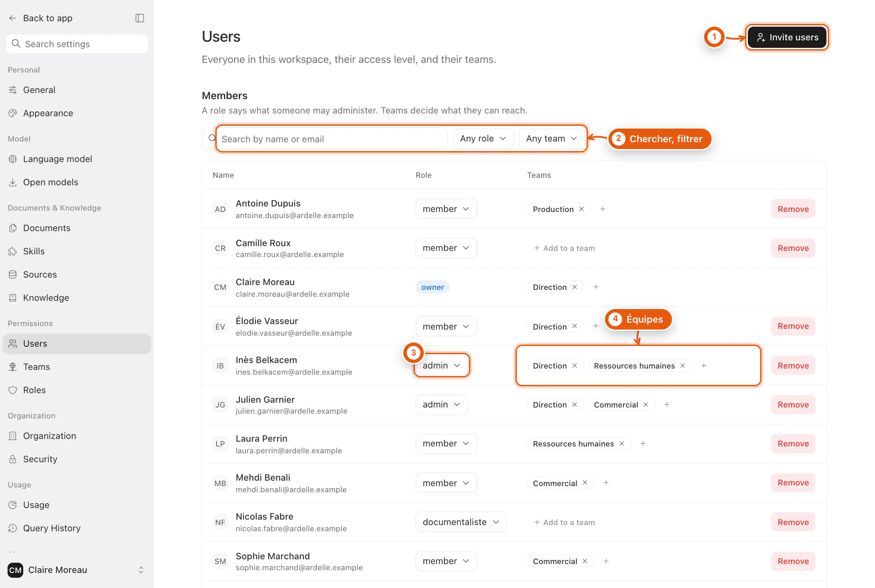Screen dimensions: 875x588
Task: Open the Sources page
Action: 77,275
